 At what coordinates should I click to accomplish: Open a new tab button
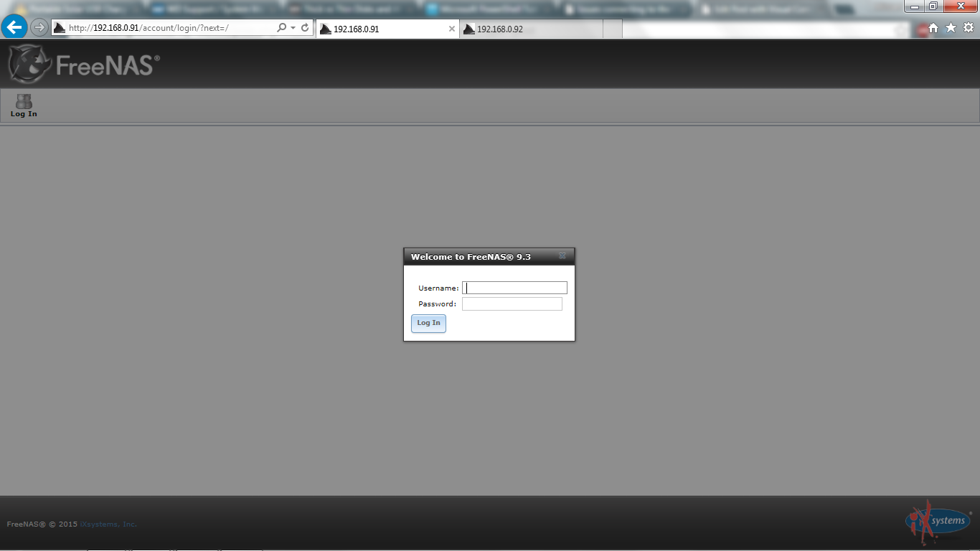pos(612,29)
